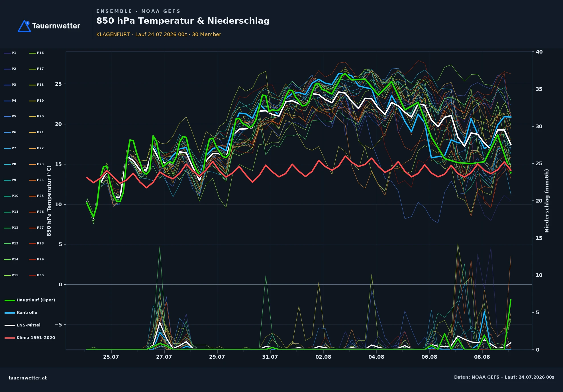Click the P15 member legend line
The width and height of the screenshot is (563, 392).
tap(7, 275)
